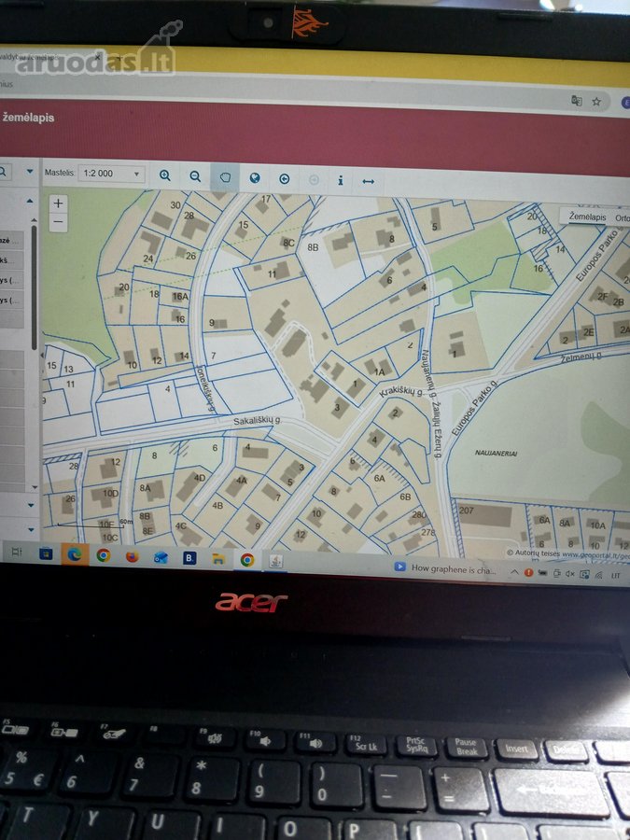The image size is (630, 840).
Task: Click parcel 1A on the map
Action: coord(379,371)
